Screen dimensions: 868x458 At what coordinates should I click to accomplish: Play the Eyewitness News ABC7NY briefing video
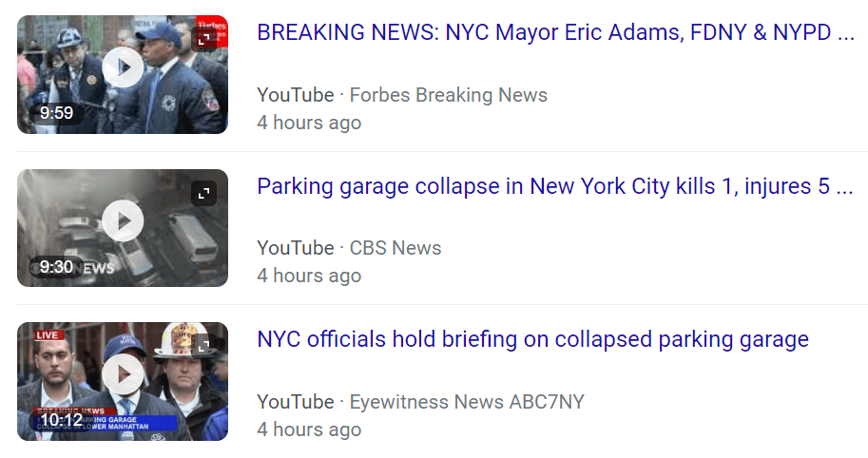(123, 374)
